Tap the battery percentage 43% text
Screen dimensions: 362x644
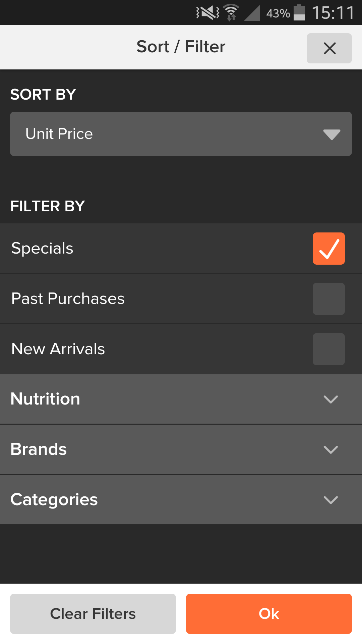tap(278, 13)
